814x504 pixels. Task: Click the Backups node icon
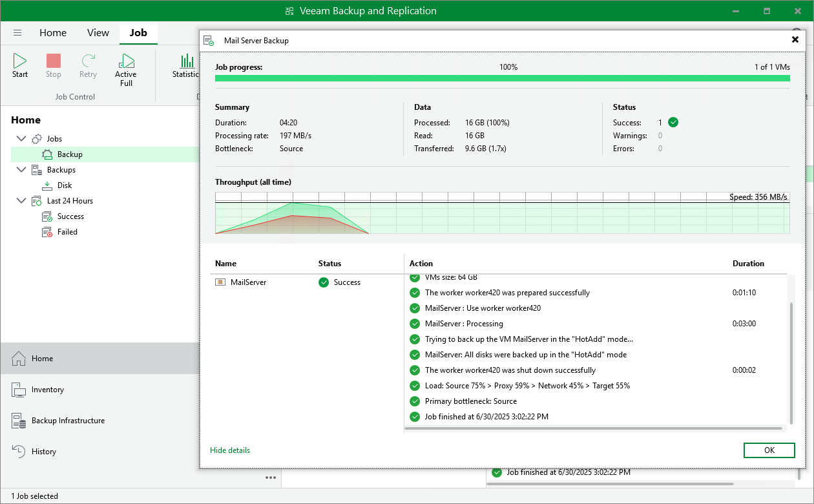[37, 170]
